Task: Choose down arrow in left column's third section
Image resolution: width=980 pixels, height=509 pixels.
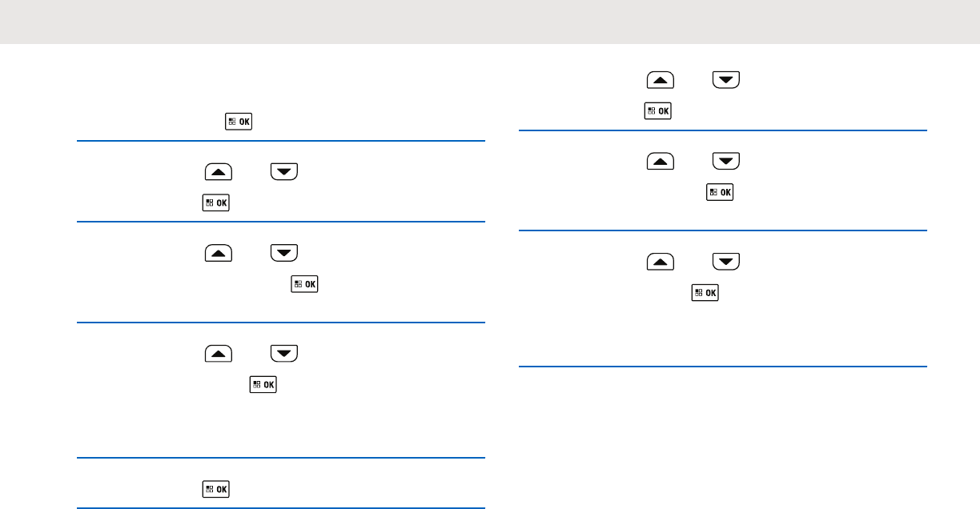Action: click(x=284, y=253)
